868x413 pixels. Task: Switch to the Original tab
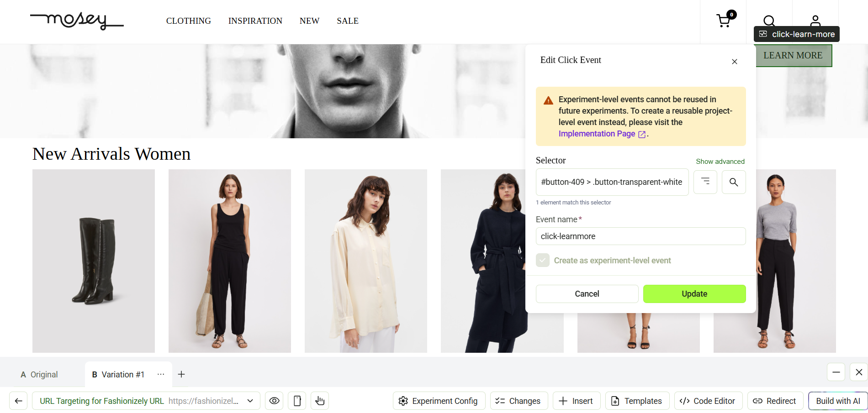coord(39,374)
